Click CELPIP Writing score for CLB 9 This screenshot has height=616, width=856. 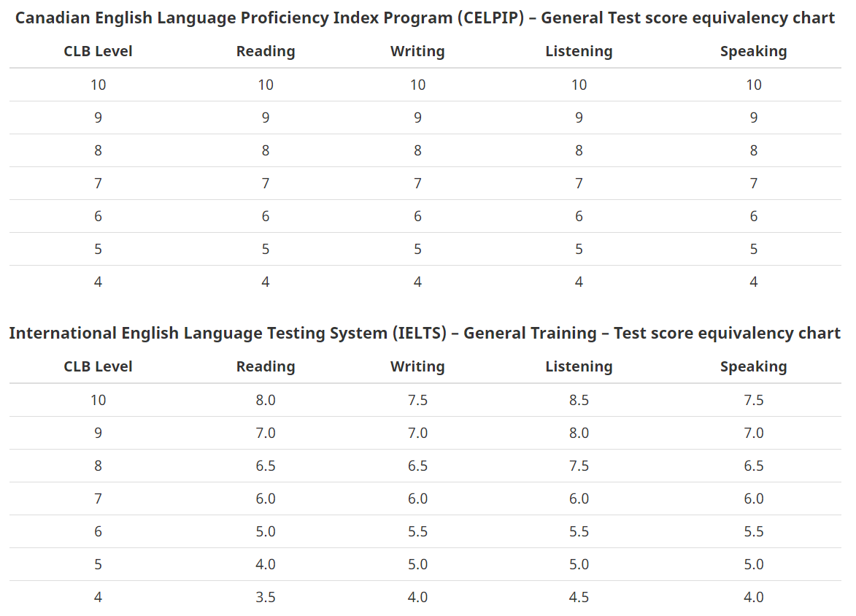[x=417, y=118]
